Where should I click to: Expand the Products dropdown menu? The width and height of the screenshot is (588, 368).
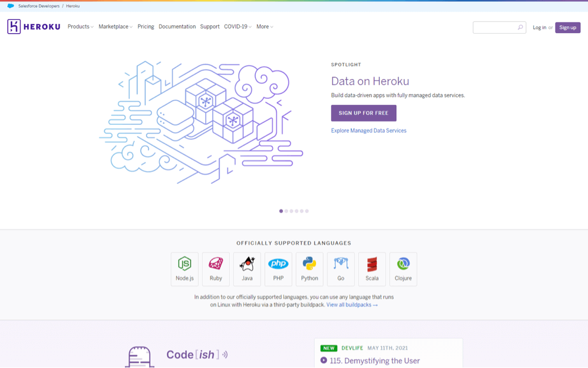(80, 27)
